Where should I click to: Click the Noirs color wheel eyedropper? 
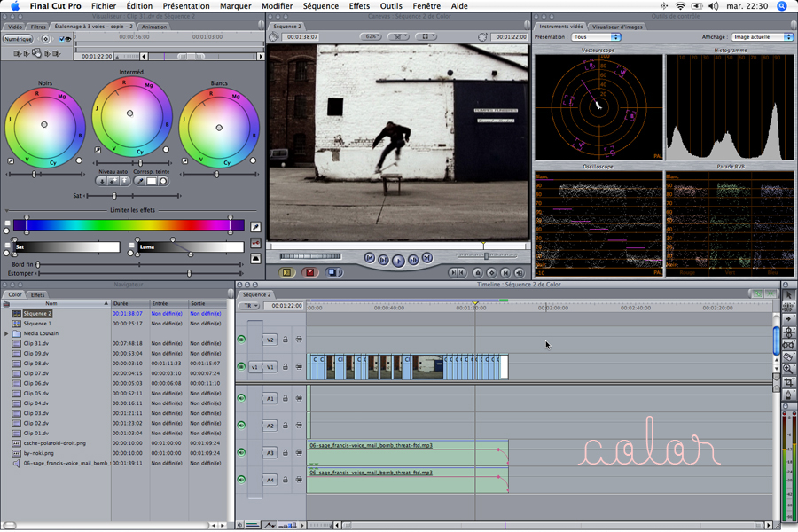(11, 160)
